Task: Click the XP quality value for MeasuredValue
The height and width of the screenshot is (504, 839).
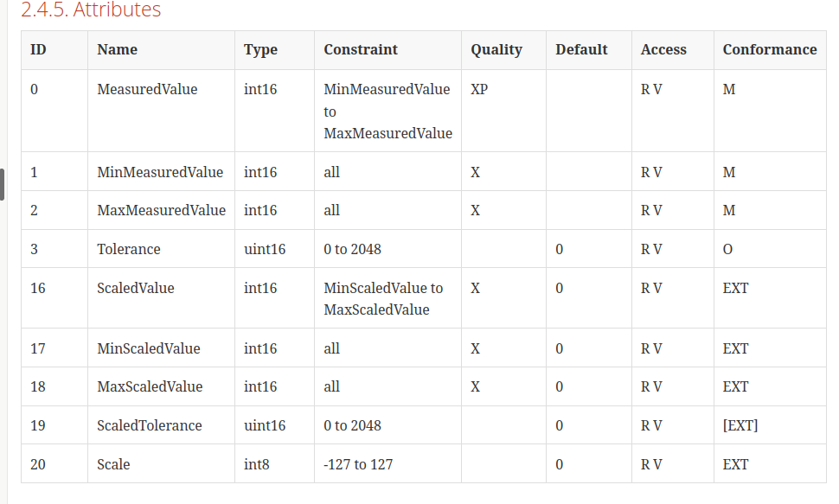Action: point(479,89)
